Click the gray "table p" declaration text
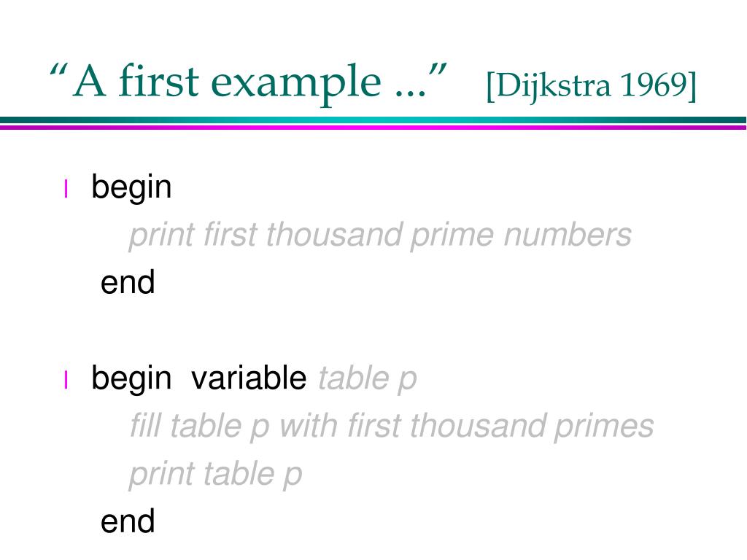Viewport: 747px width, 560px height. coord(368,380)
